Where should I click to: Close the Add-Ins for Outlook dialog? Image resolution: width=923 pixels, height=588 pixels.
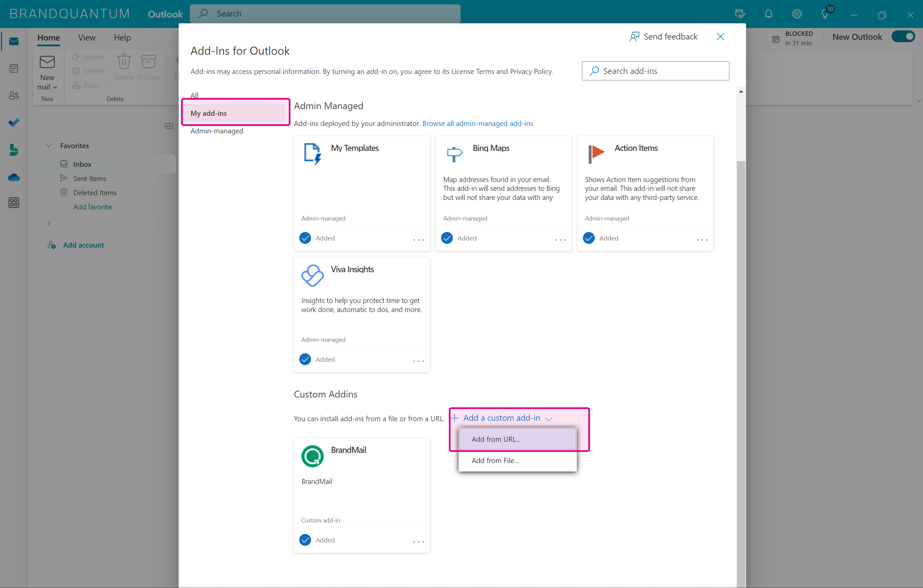pos(721,36)
